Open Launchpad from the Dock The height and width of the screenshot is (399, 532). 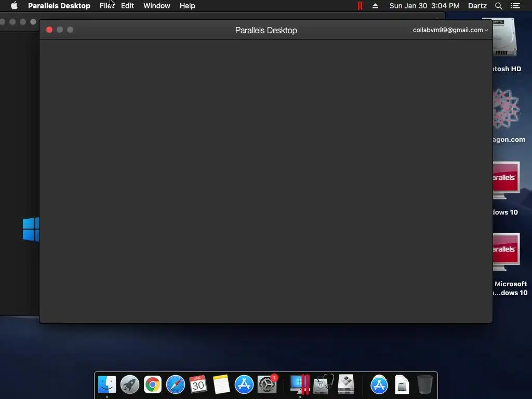coord(129,384)
